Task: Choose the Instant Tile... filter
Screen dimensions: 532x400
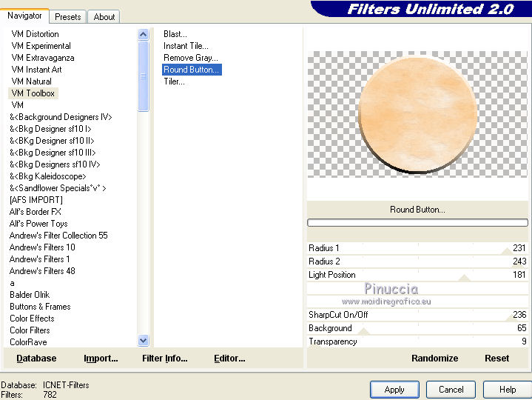Action: [x=186, y=46]
